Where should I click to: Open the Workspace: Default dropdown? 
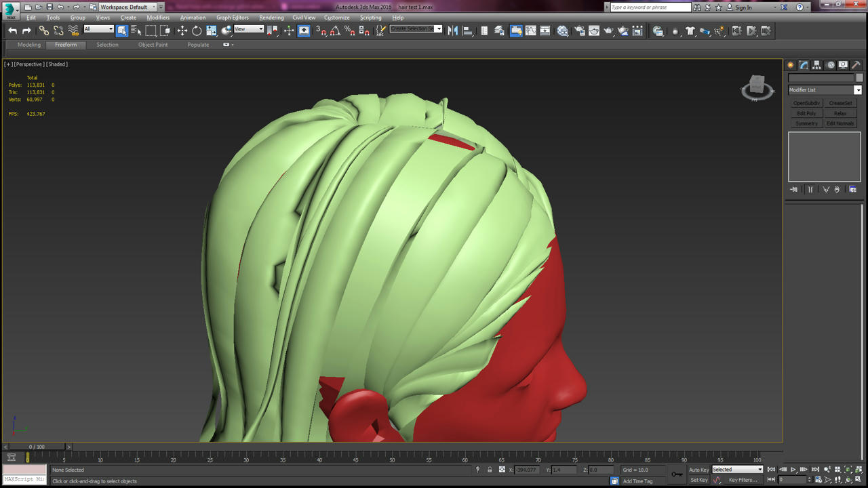(129, 7)
